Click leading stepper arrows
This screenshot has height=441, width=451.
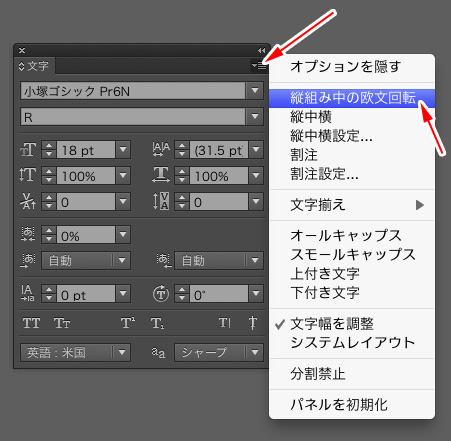182,149
